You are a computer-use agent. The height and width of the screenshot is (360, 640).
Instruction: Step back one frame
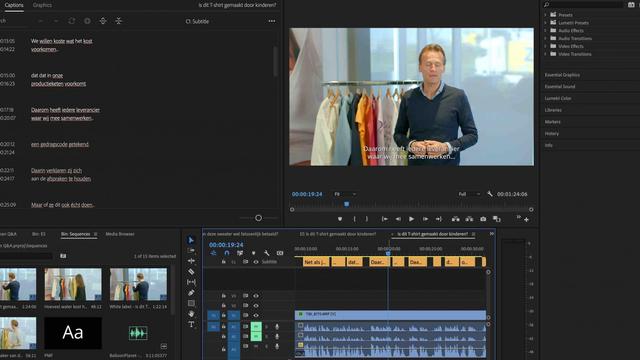point(398,219)
